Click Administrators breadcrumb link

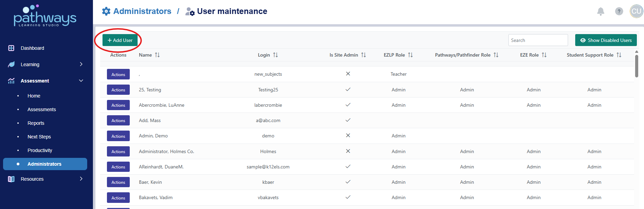142,11
